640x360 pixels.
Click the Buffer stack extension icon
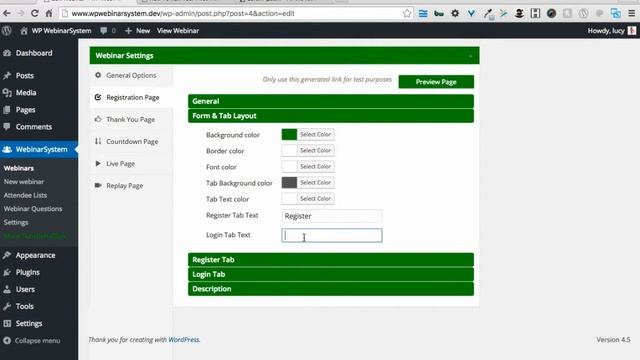pos(423,13)
